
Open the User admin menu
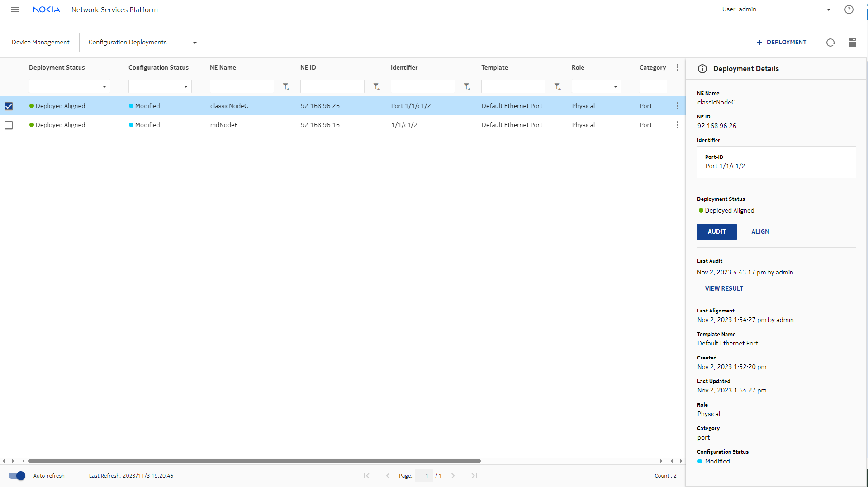(x=828, y=10)
